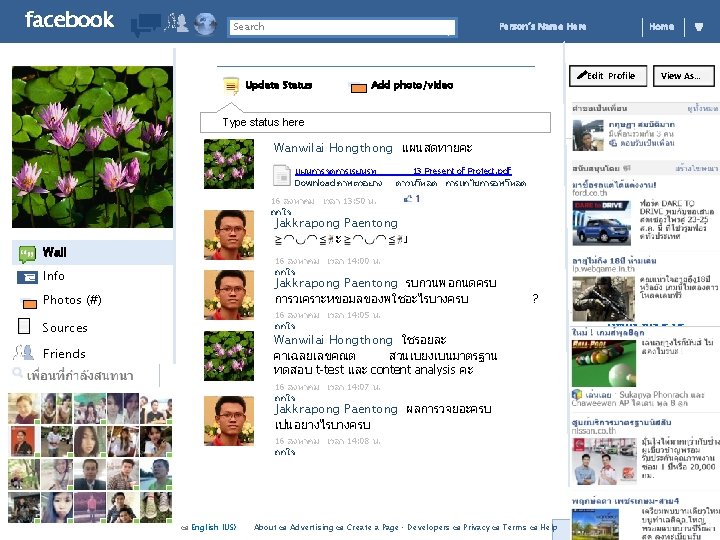This screenshot has width=720, height=540.
Task: Open the large lotus profile picture
Action: pos(92,146)
